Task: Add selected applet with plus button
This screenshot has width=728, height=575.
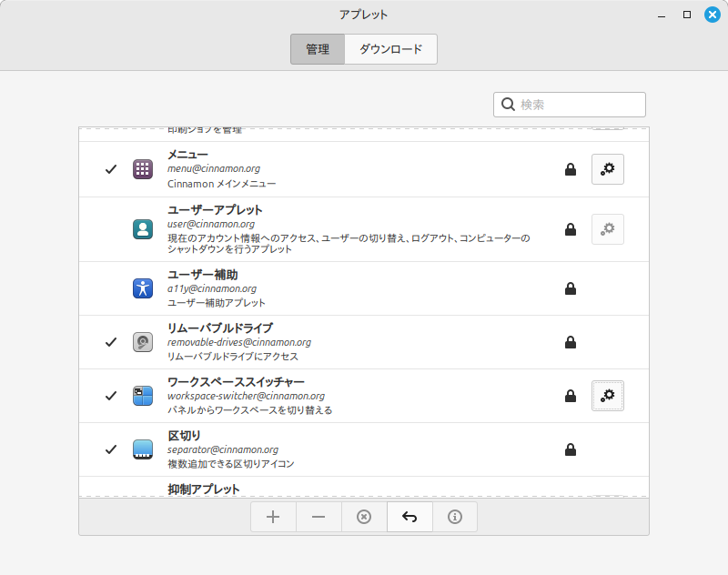Action: click(x=273, y=517)
